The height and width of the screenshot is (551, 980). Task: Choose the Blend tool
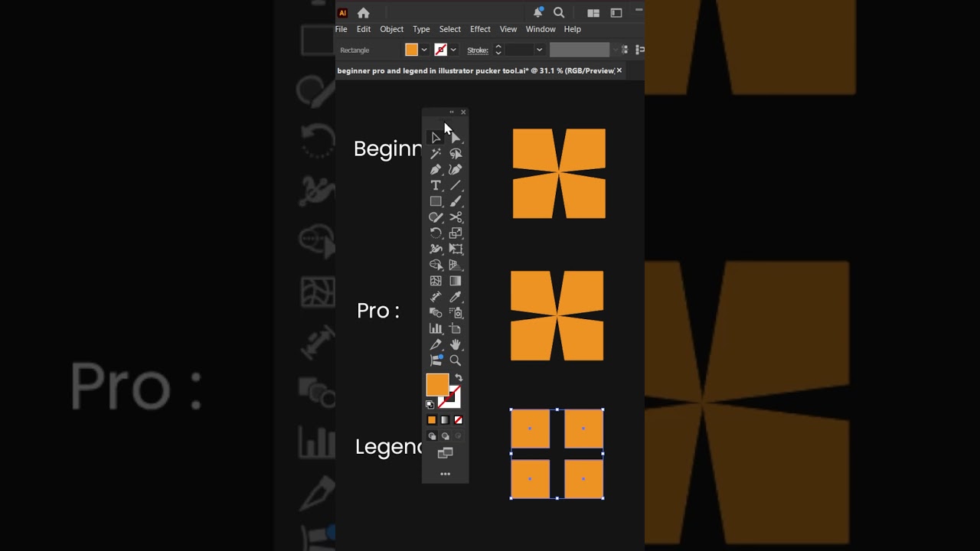[x=436, y=313]
